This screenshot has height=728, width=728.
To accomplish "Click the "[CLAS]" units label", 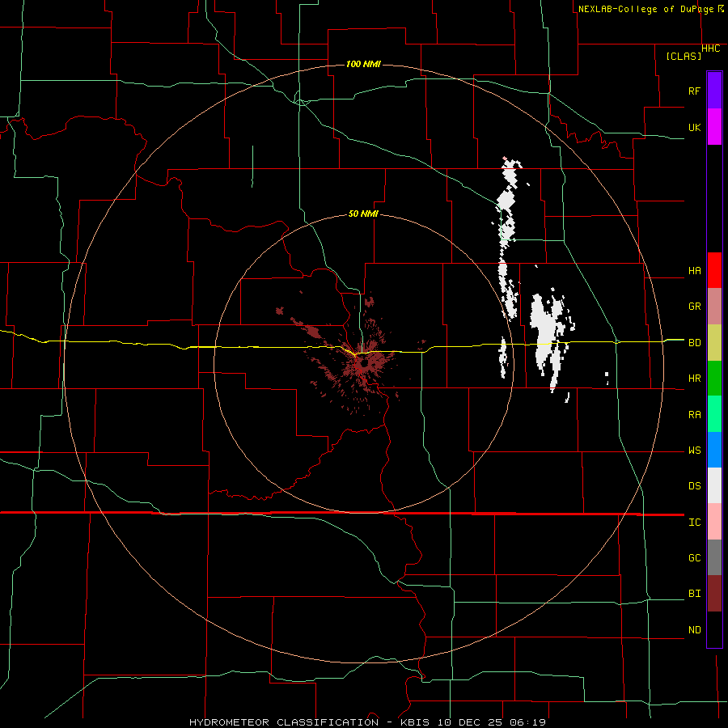I will 684,56.
